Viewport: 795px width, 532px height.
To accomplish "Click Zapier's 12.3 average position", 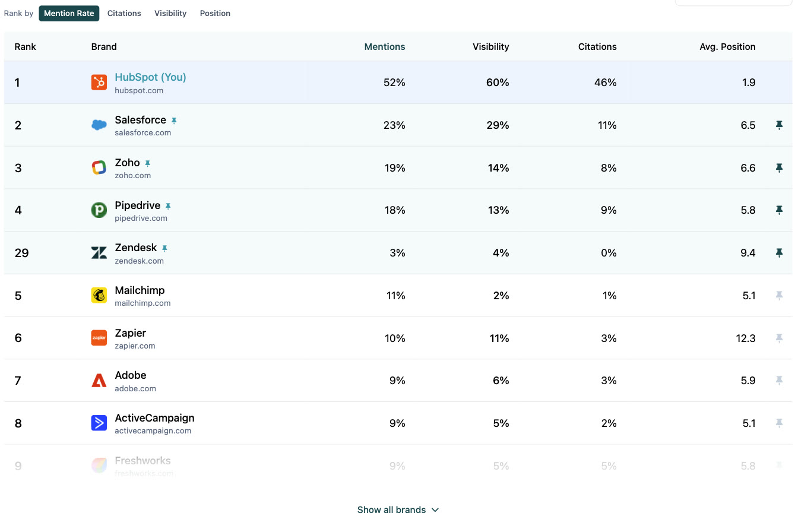I will click(745, 338).
